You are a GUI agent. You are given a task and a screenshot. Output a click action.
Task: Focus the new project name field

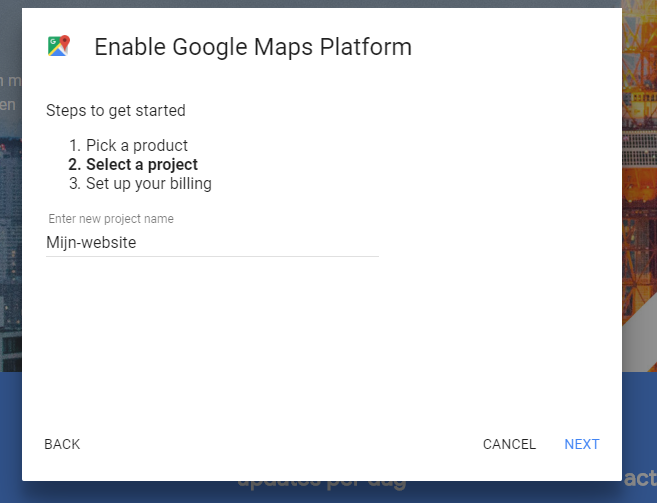click(x=212, y=243)
